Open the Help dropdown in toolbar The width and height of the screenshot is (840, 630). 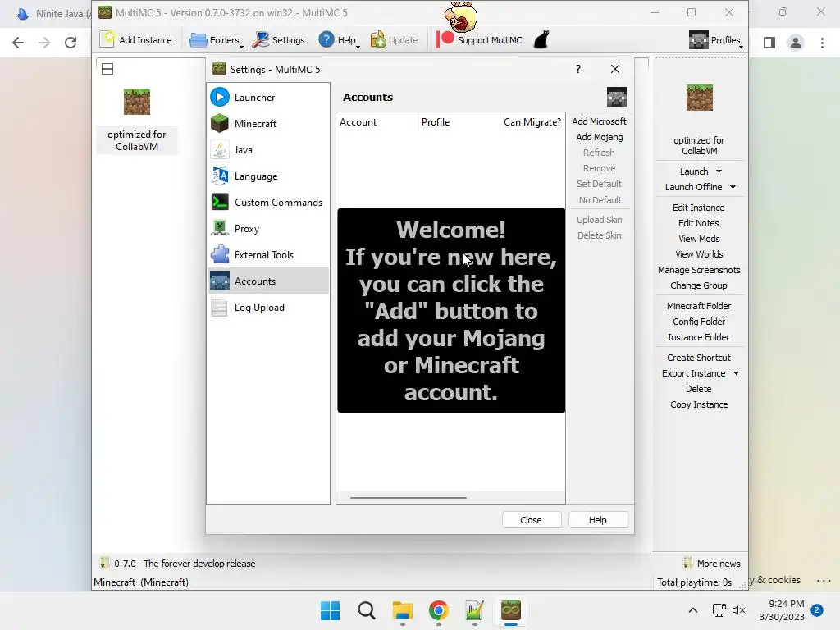339,40
